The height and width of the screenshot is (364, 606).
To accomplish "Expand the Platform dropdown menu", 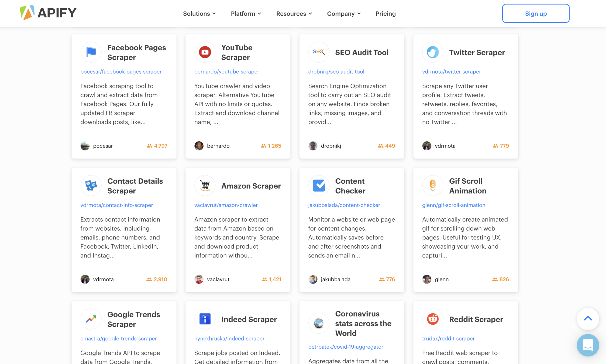I will [x=246, y=13].
